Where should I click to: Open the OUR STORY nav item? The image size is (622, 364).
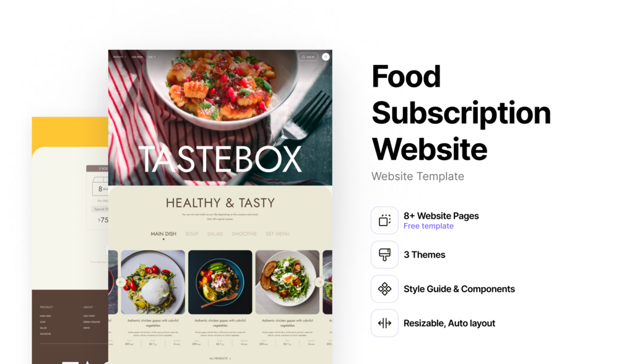coord(137,57)
